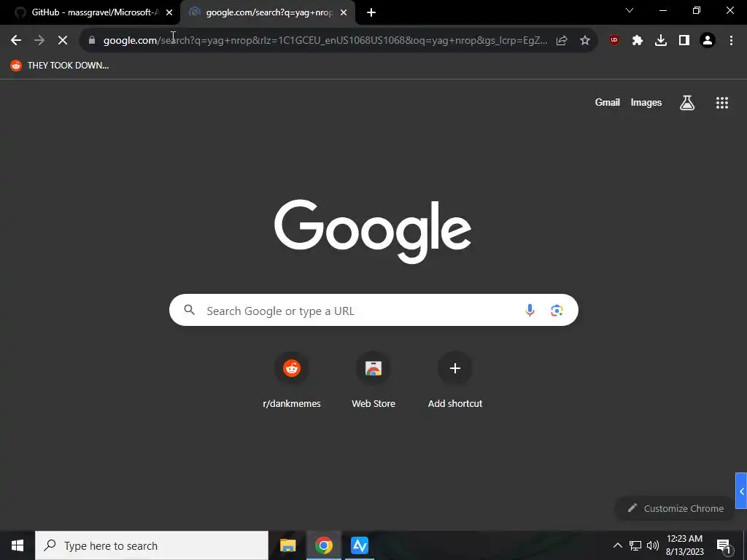Close the GitHub tab
The height and width of the screenshot is (560, 747).
(169, 12)
